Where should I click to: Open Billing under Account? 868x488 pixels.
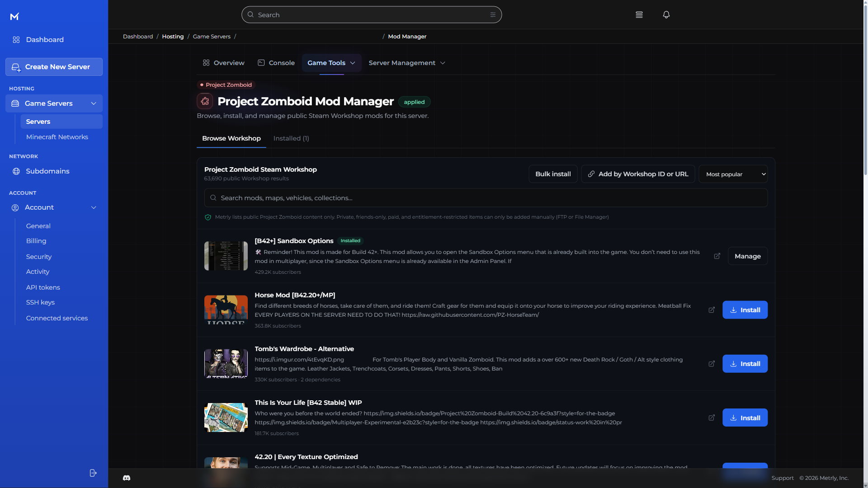click(36, 241)
